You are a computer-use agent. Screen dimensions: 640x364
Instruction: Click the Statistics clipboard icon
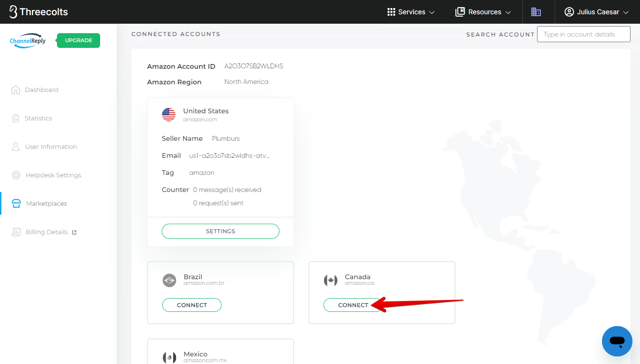click(x=16, y=118)
